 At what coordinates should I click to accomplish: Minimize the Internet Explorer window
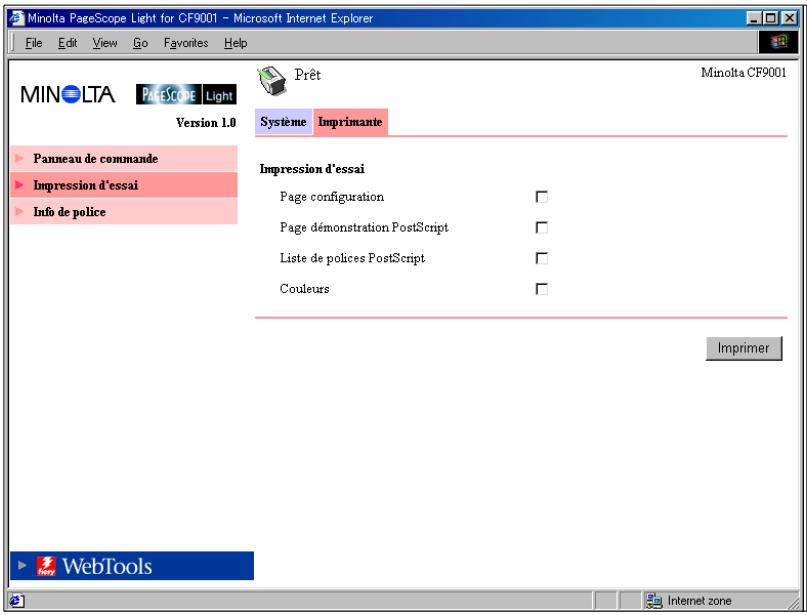(x=754, y=19)
